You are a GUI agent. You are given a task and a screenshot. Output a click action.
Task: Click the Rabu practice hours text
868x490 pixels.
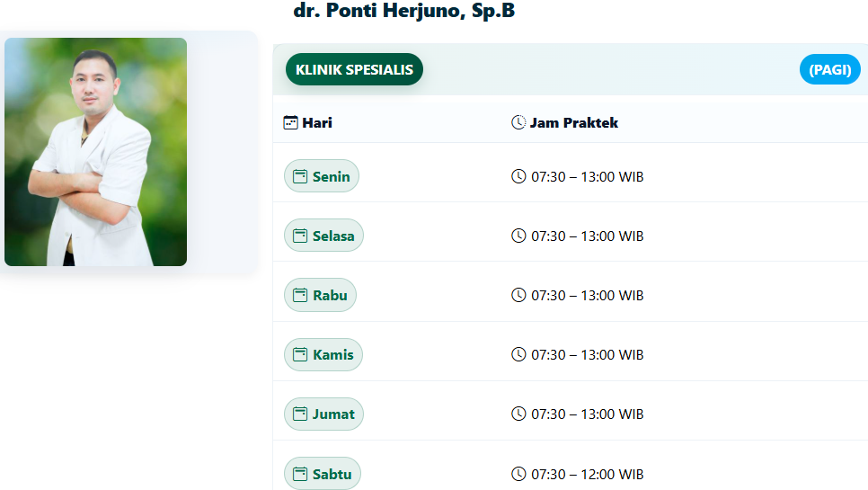click(x=588, y=295)
